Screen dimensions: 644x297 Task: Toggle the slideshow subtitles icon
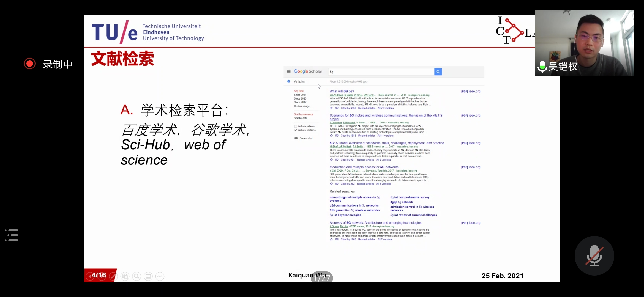(148, 276)
